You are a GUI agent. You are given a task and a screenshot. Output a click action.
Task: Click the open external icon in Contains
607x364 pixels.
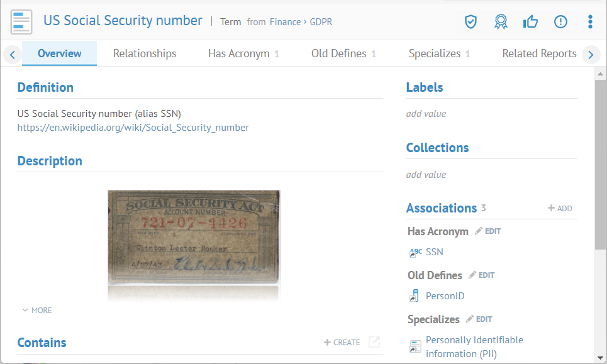click(x=374, y=342)
